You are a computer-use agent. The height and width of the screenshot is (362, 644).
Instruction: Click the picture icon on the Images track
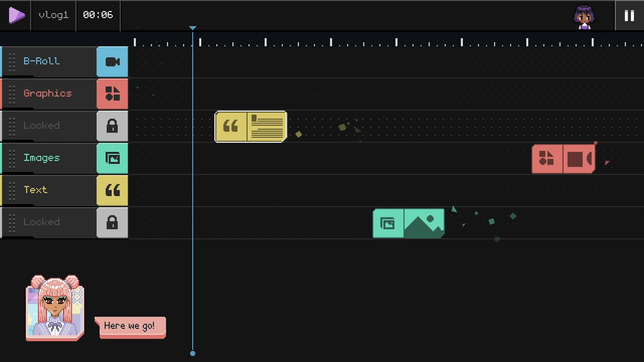tap(112, 158)
